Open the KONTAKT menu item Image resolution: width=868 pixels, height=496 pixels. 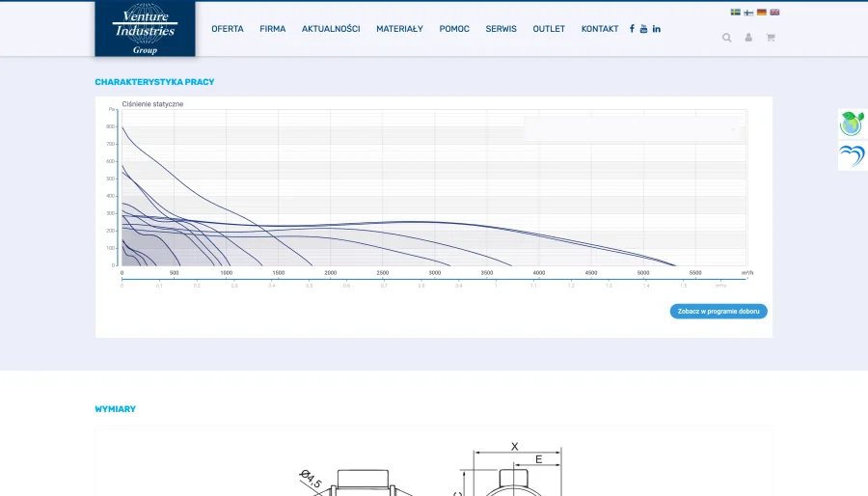tap(600, 29)
